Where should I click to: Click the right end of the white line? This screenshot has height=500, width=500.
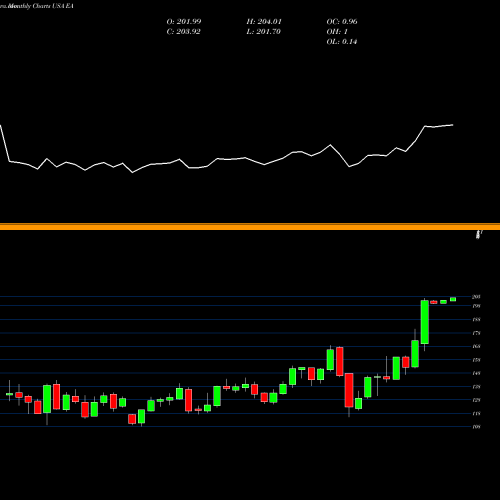point(453,125)
